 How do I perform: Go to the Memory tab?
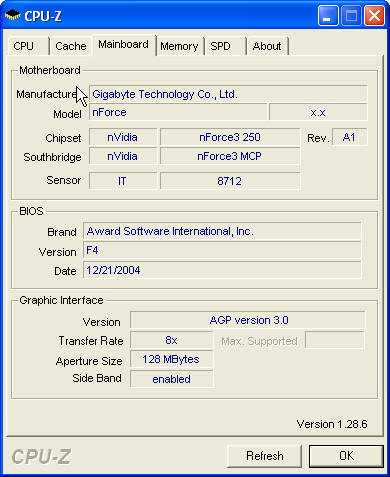[x=179, y=46]
